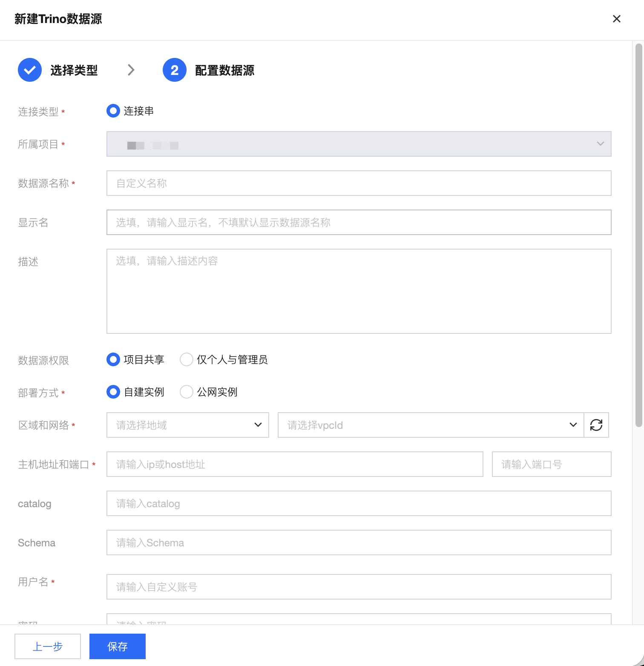Click the completed step checkmark icon
Screen dimensions: 644x666
[x=30, y=70]
